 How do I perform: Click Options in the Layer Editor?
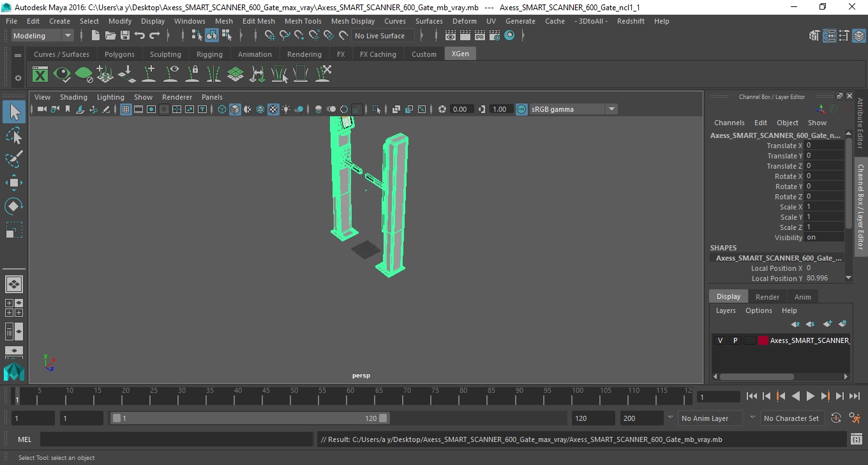tap(758, 310)
